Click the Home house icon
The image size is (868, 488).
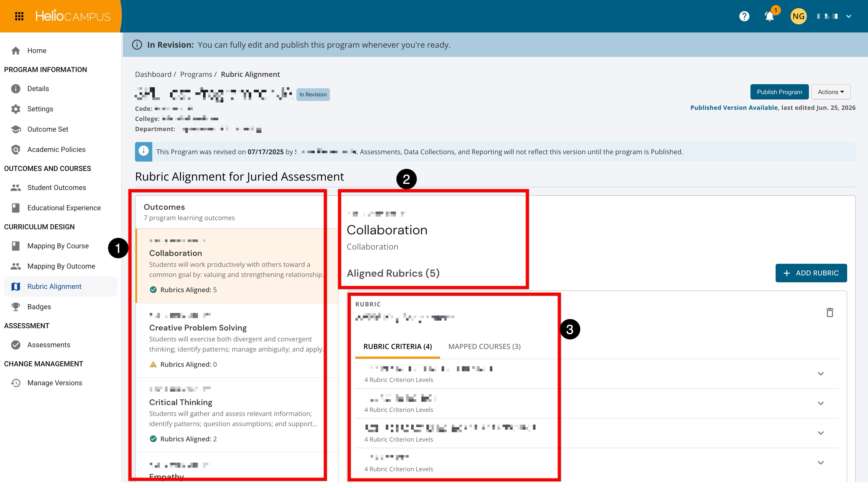(15, 50)
